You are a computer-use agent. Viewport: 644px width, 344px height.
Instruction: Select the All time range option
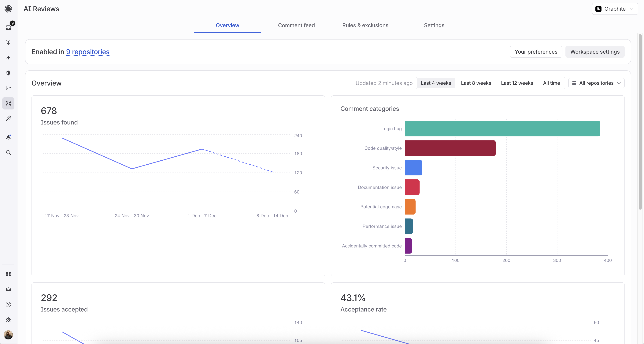tap(551, 83)
